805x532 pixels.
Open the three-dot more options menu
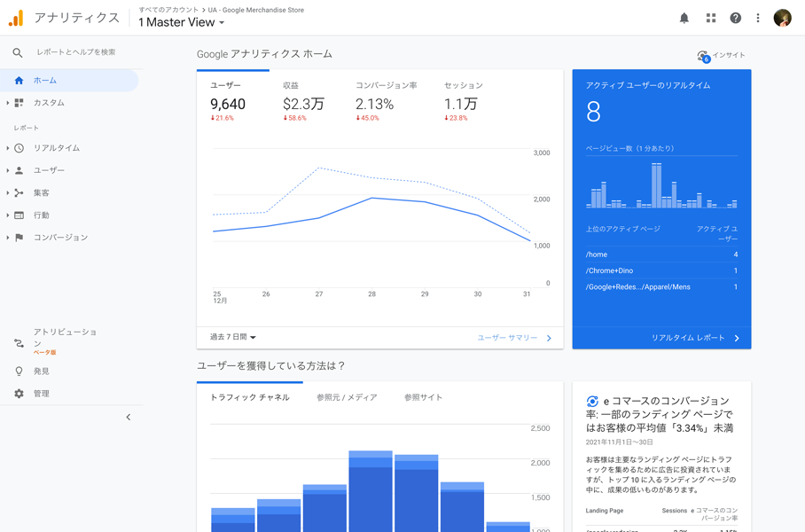click(757, 18)
